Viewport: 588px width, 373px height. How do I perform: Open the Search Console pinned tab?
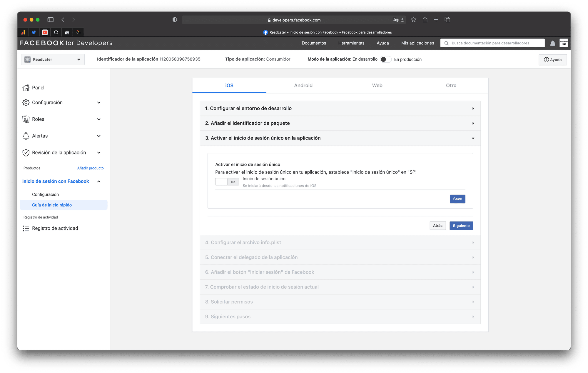coord(67,32)
